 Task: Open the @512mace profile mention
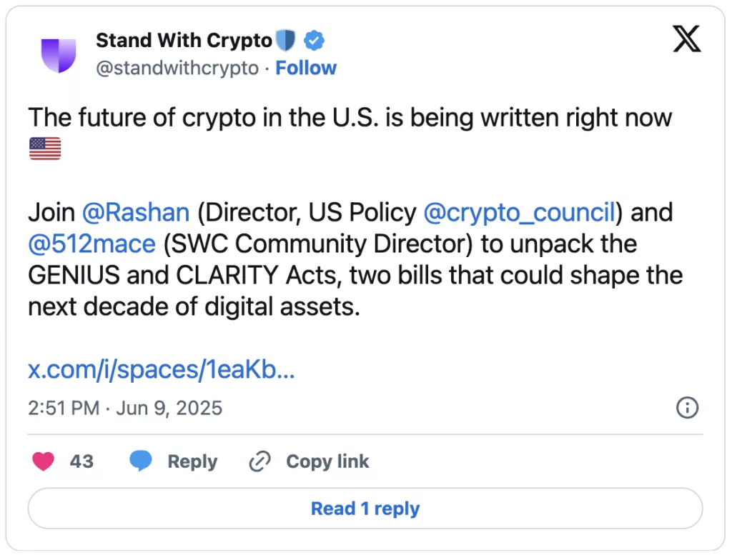(x=91, y=244)
